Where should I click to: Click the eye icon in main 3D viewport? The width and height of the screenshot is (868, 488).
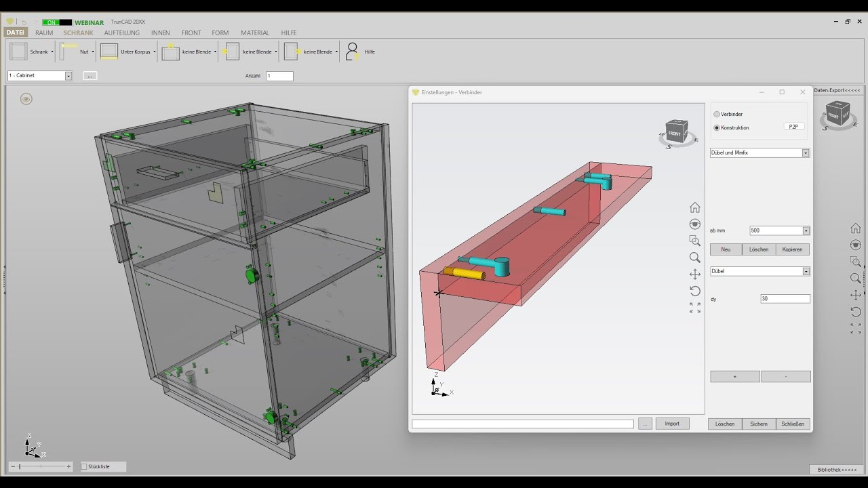click(26, 100)
